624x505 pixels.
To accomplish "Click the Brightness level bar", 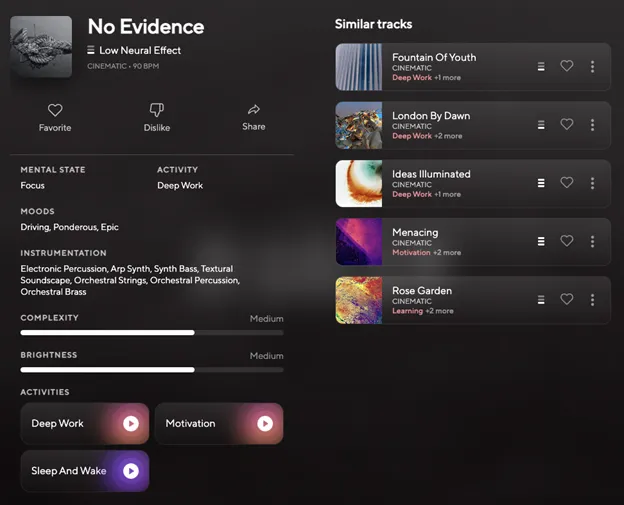I will coord(152,370).
